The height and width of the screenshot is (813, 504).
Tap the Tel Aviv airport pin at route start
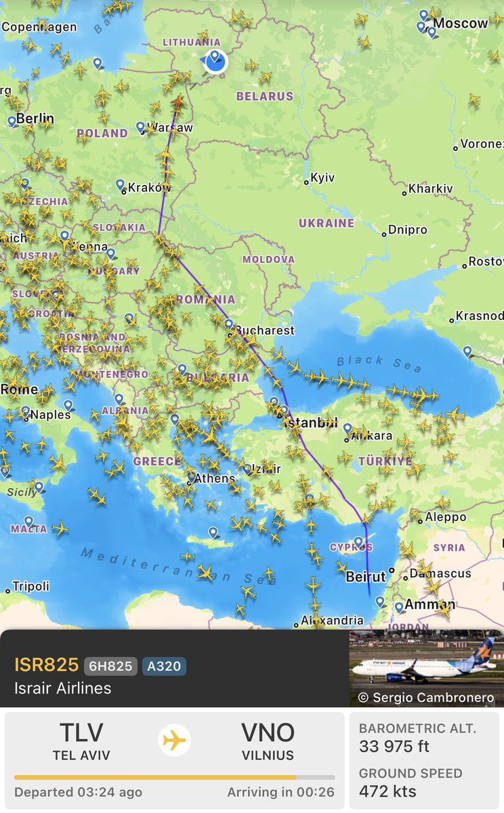[380, 602]
